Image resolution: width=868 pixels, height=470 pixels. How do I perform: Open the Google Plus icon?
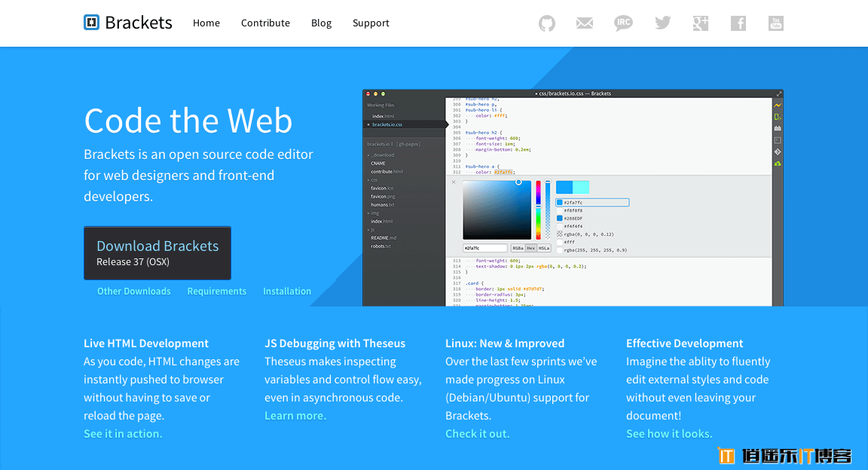point(701,23)
